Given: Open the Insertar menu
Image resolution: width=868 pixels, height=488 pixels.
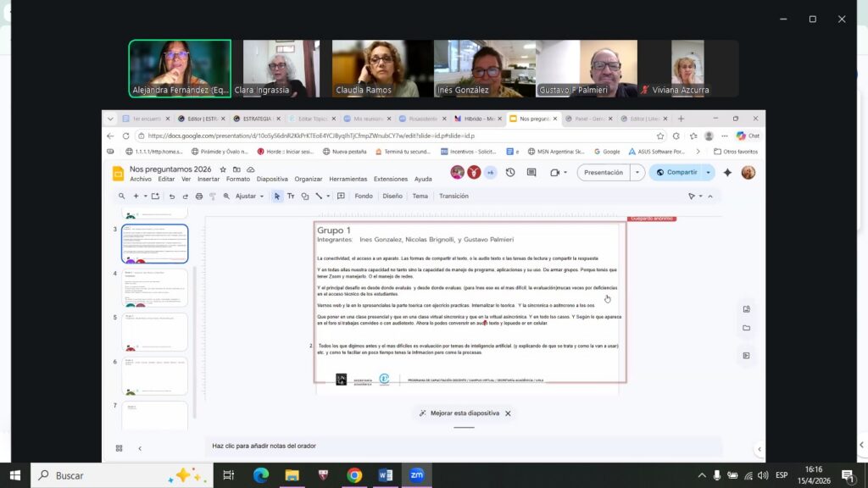Looking at the screenshot, I should tap(209, 179).
